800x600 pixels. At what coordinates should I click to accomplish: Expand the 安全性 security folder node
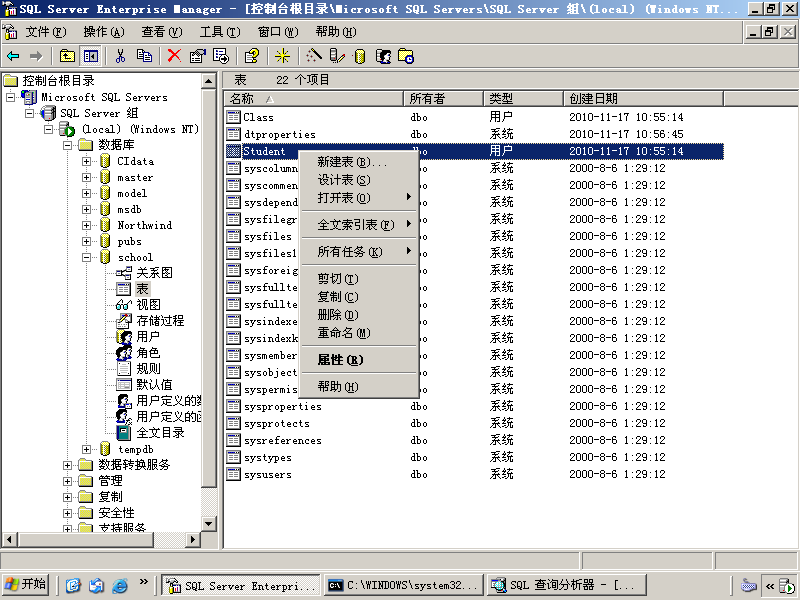(67, 513)
